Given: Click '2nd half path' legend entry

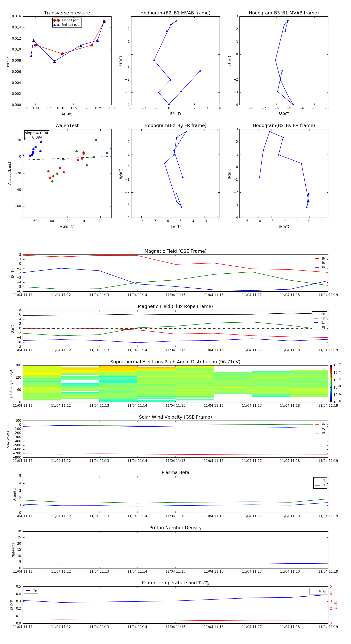Looking at the screenshot, I should coord(67,25).
